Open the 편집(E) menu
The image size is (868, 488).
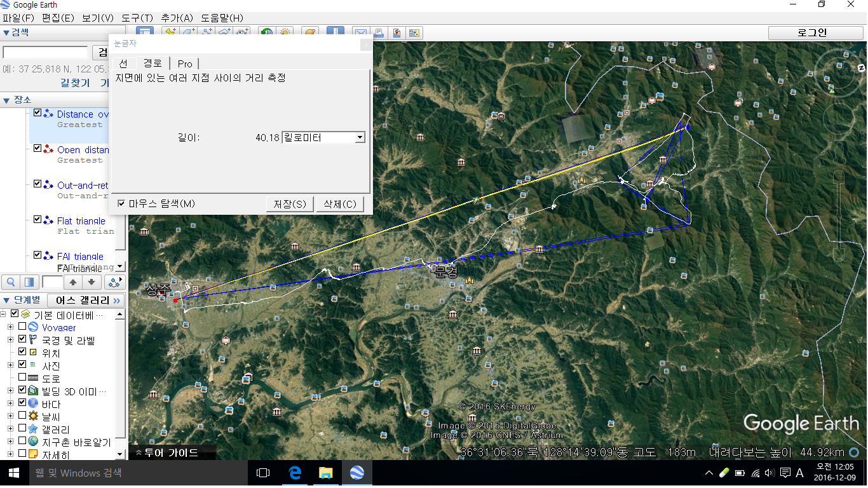tap(58, 18)
